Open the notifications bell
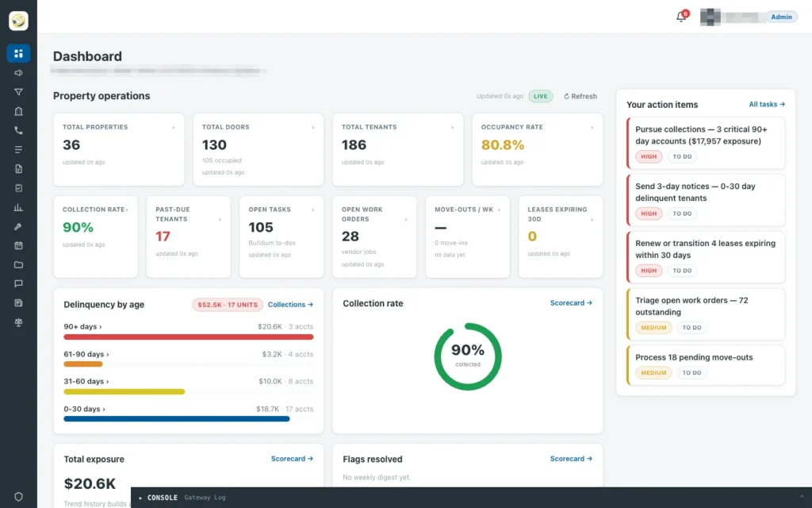 [x=681, y=17]
